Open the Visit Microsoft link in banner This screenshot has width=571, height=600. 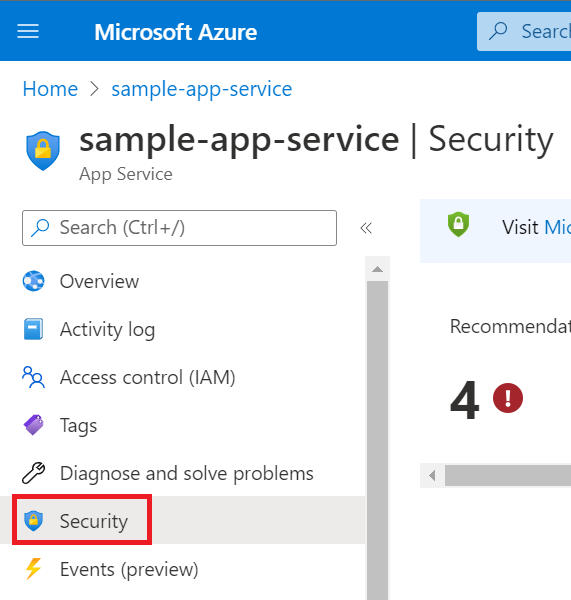(557, 227)
